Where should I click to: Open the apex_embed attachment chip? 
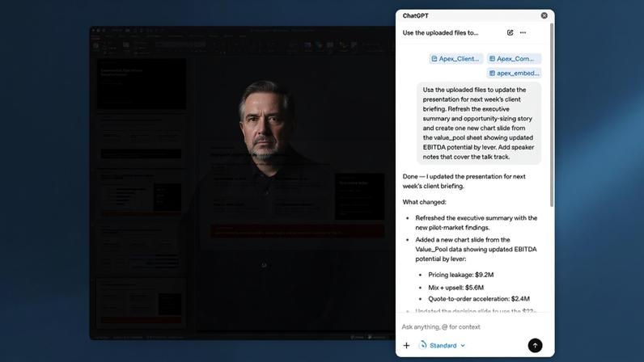(514, 73)
